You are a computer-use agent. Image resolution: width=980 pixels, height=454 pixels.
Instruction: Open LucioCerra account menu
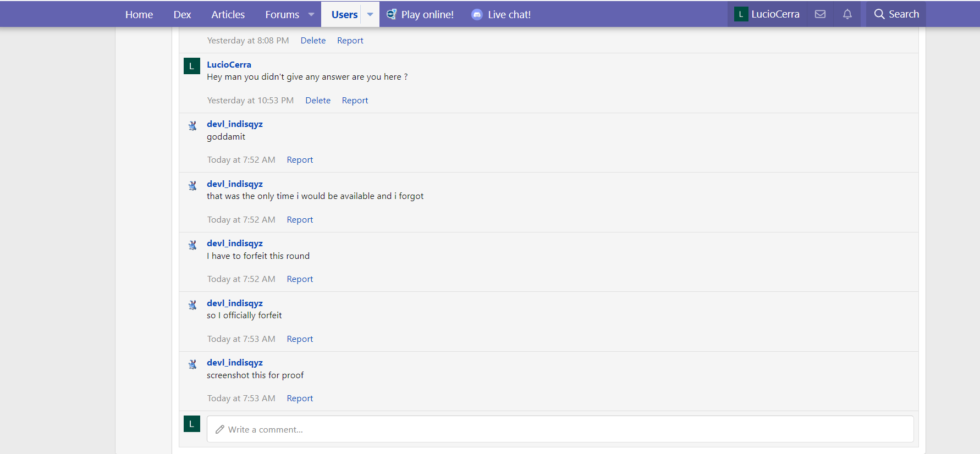[x=767, y=14]
